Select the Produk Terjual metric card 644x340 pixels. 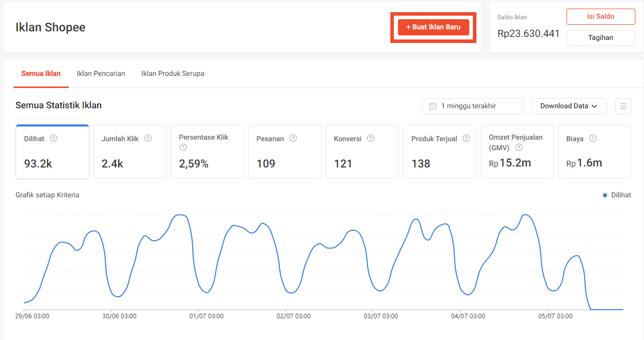440,152
